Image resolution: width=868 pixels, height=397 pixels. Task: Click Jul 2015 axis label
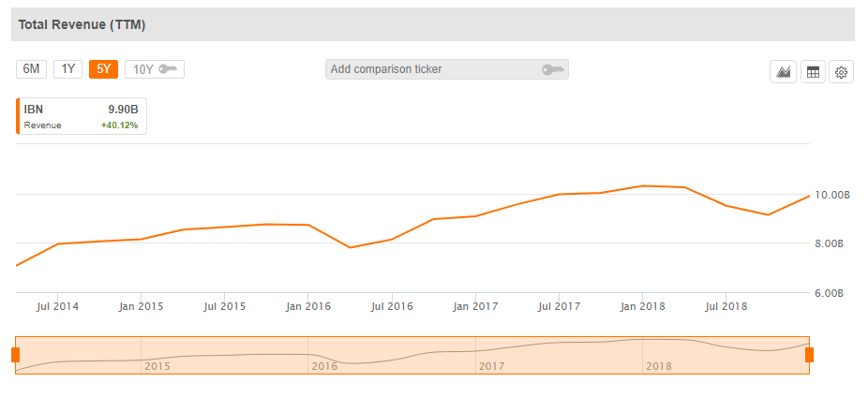224,306
